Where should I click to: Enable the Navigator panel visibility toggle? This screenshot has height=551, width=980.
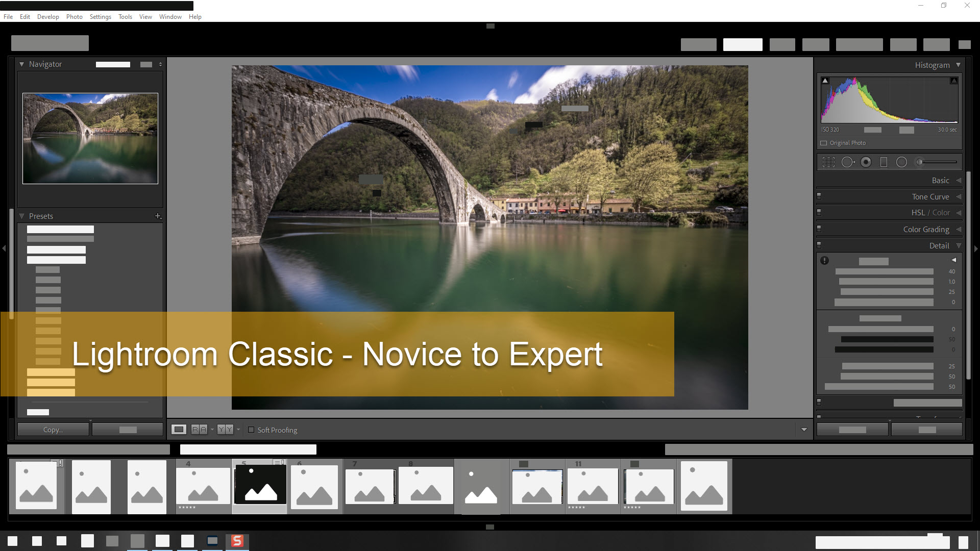pyautogui.click(x=22, y=64)
